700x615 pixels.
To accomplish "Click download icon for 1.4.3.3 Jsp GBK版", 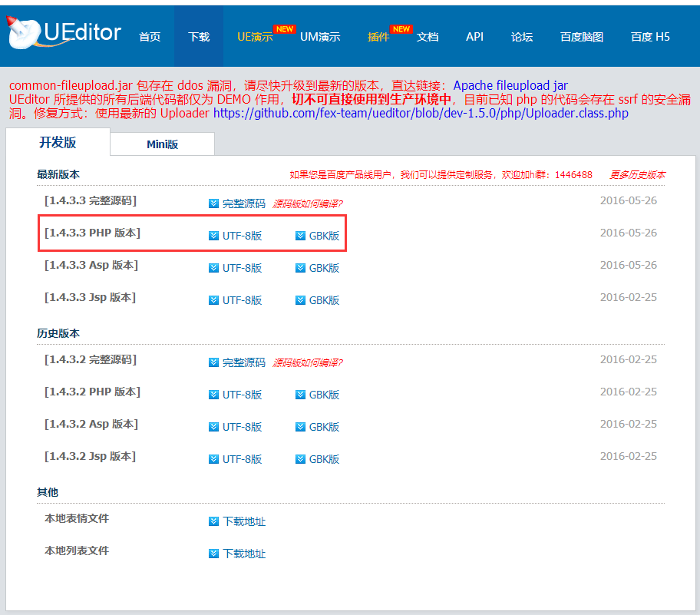I will (300, 300).
